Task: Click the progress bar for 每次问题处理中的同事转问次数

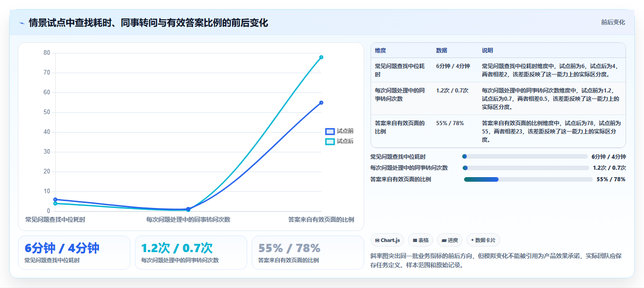Action: 526,168
